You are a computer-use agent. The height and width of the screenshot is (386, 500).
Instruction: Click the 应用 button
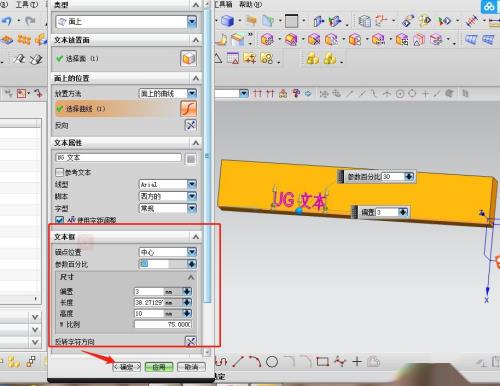click(159, 367)
